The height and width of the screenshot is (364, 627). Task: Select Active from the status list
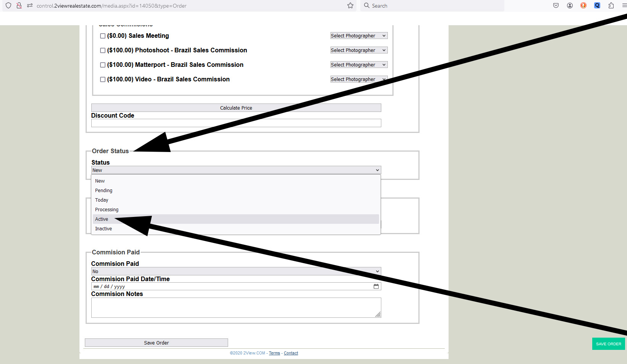coord(102,219)
